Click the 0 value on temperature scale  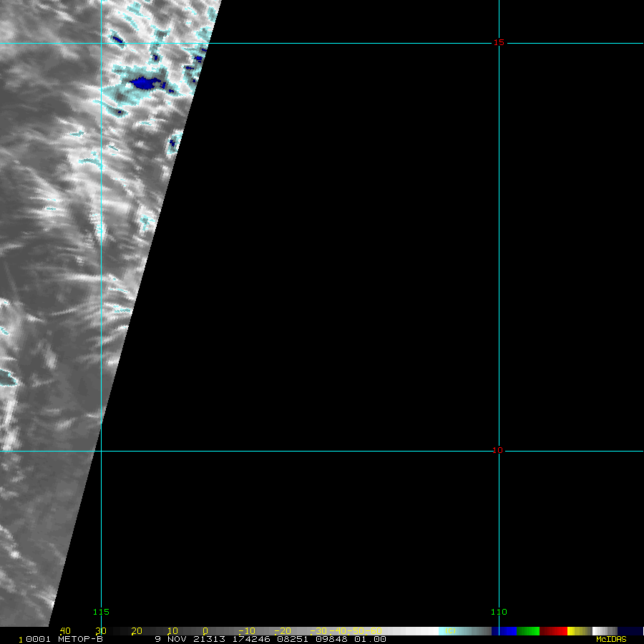click(205, 630)
